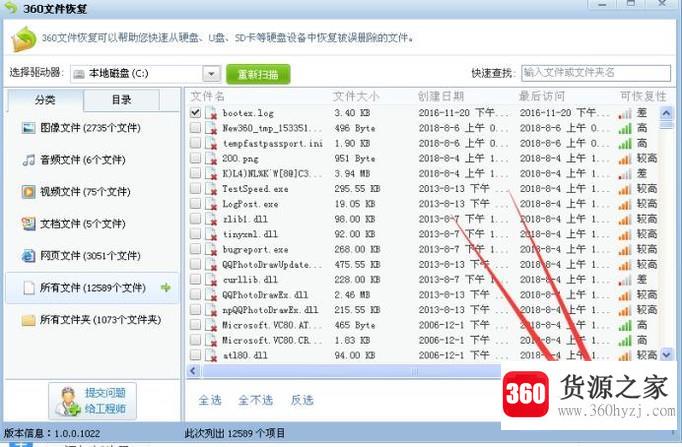Check the QQPhotoDrawEx.dll checkbox
The image size is (682, 447).
195,294
